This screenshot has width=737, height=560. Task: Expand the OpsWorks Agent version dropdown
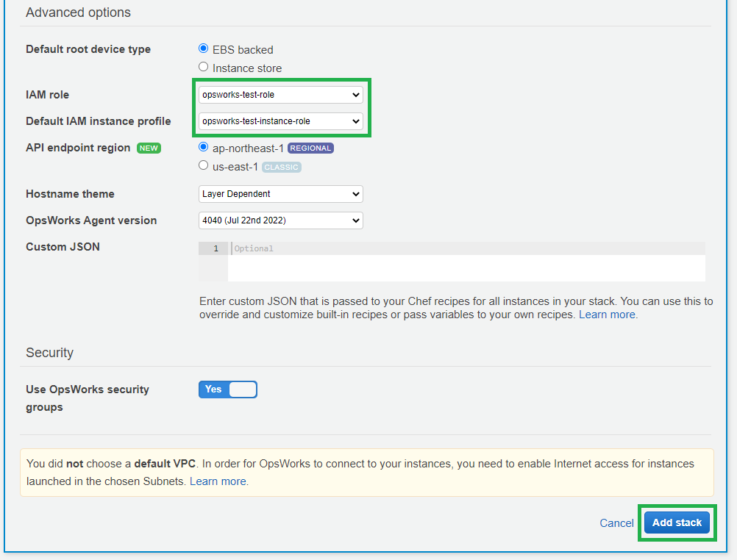click(x=280, y=220)
